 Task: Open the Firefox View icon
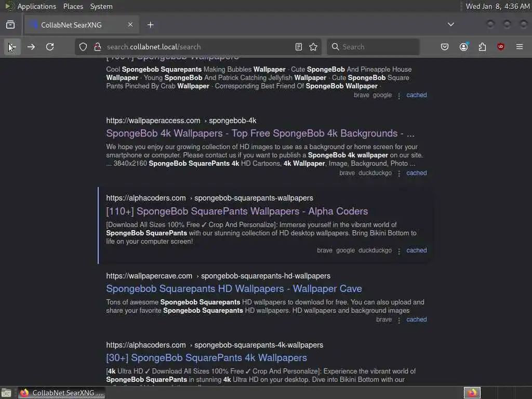click(x=10, y=25)
